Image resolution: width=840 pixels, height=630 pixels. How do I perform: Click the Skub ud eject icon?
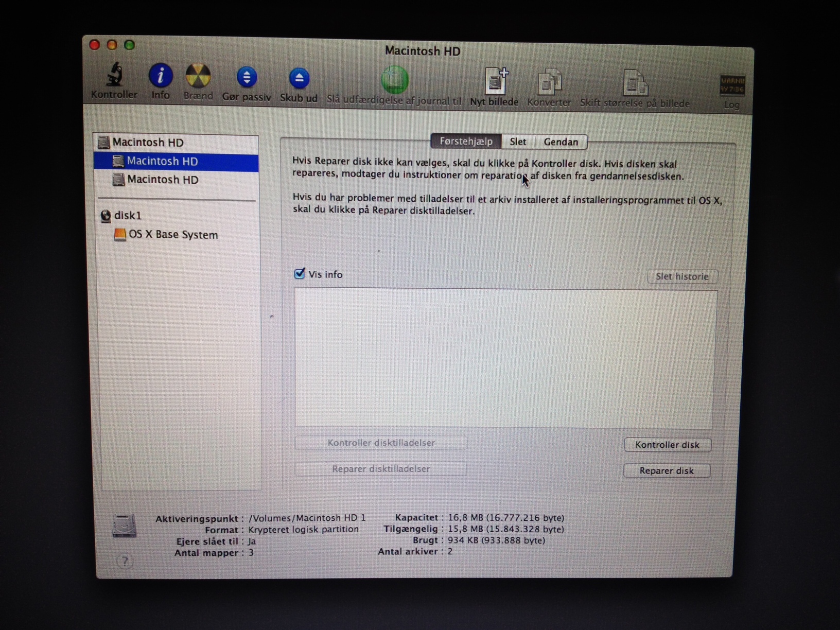(299, 79)
